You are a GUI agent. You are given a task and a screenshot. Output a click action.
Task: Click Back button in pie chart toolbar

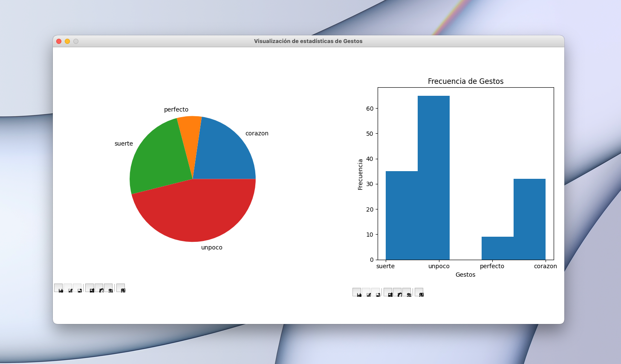68,288
